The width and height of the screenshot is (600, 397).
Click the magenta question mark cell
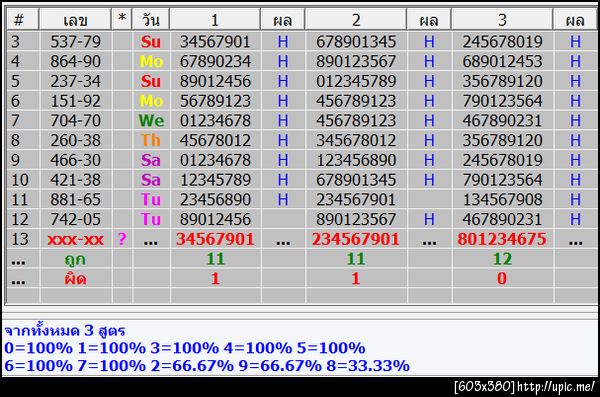point(122,239)
